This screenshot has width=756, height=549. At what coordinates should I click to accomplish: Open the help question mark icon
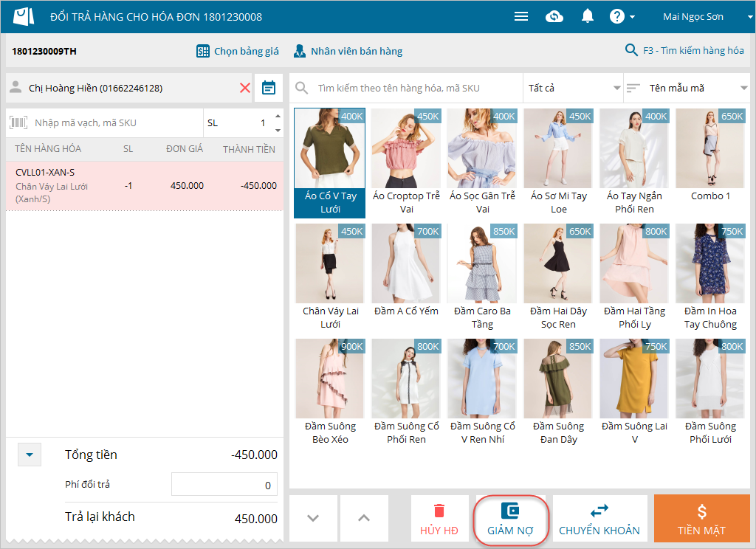pyautogui.click(x=617, y=16)
